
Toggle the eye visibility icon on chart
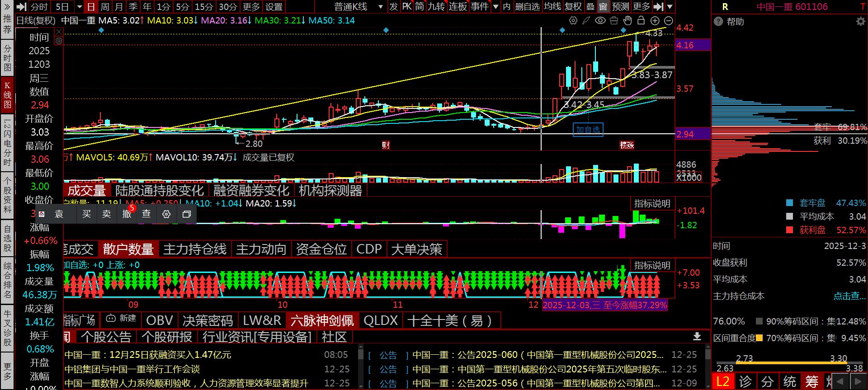tap(600, 21)
